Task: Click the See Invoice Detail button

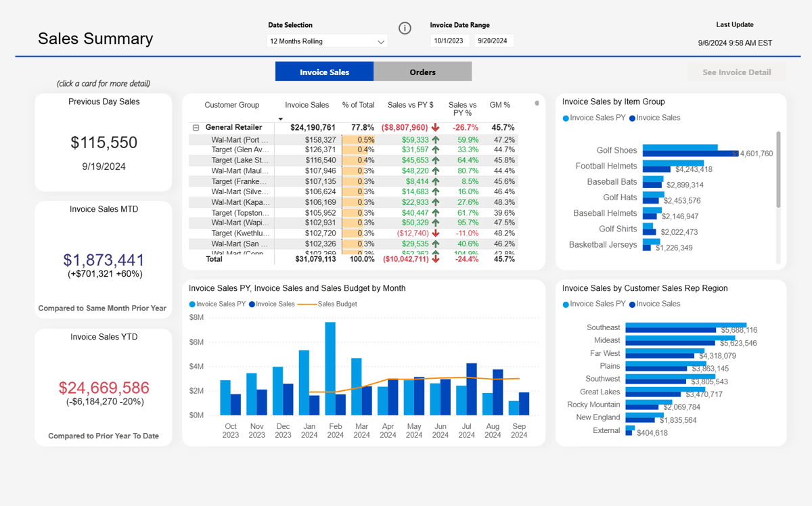Action: tap(736, 72)
